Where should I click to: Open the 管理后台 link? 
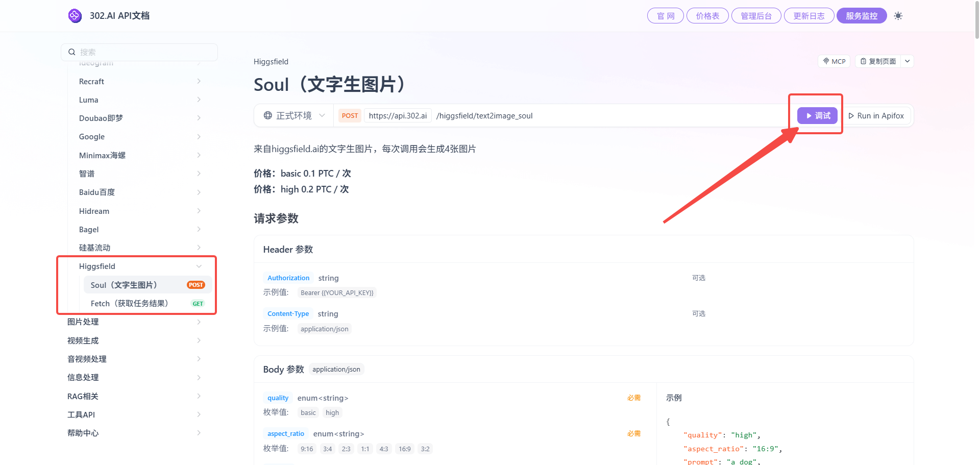tap(756, 16)
